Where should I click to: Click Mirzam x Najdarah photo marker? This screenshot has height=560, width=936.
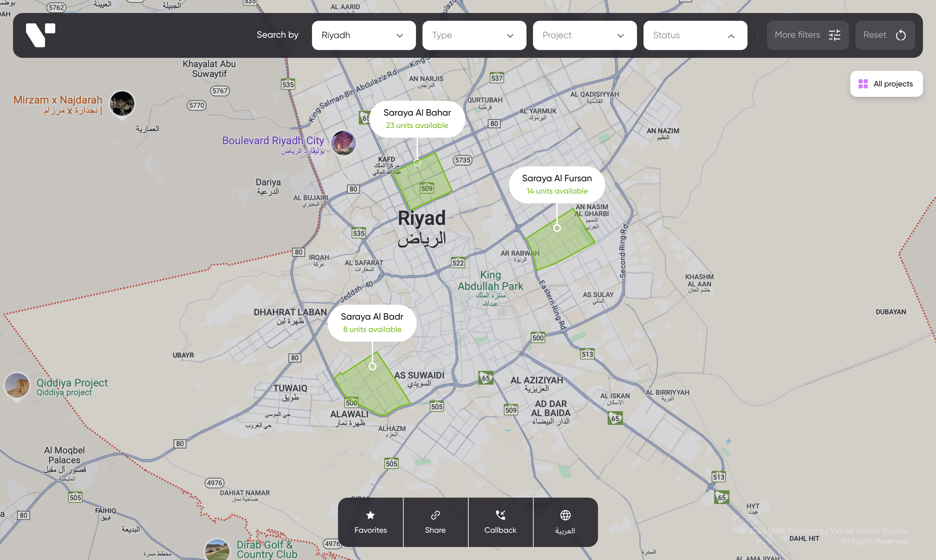tap(122, 103)
